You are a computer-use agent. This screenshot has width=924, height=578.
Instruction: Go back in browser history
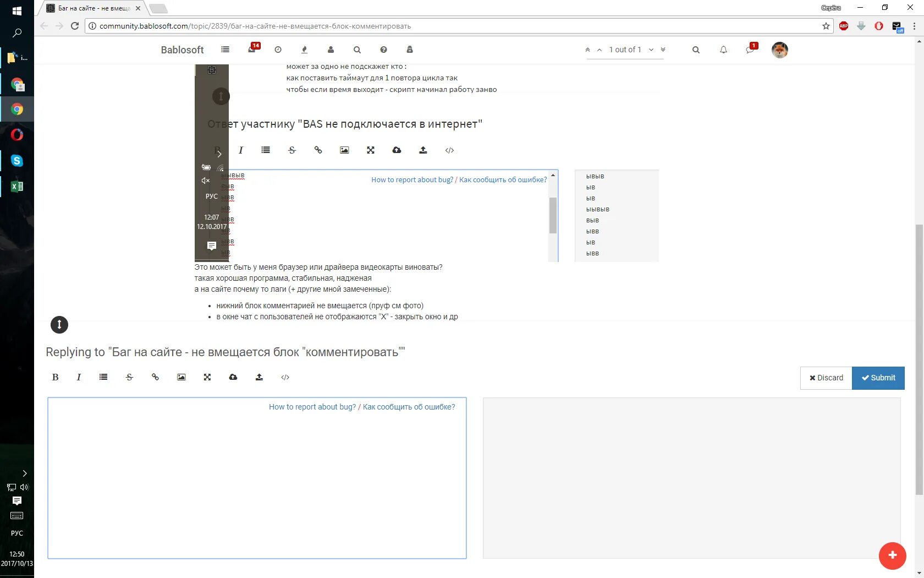tap(44, 26)
